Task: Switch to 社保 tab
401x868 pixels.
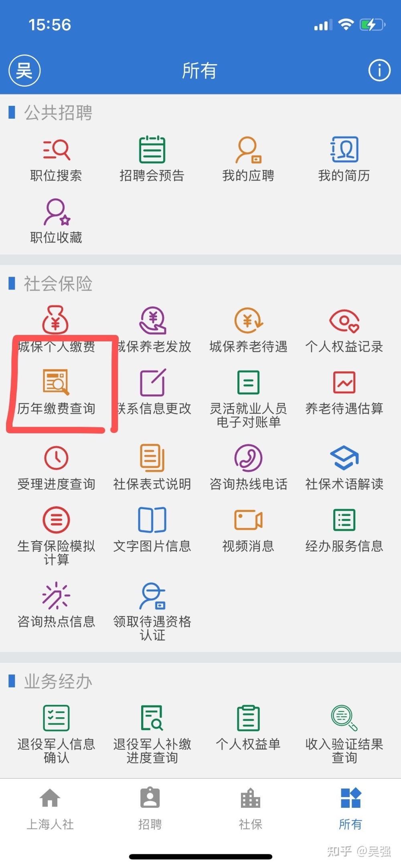Action: (x=250, y=809)
